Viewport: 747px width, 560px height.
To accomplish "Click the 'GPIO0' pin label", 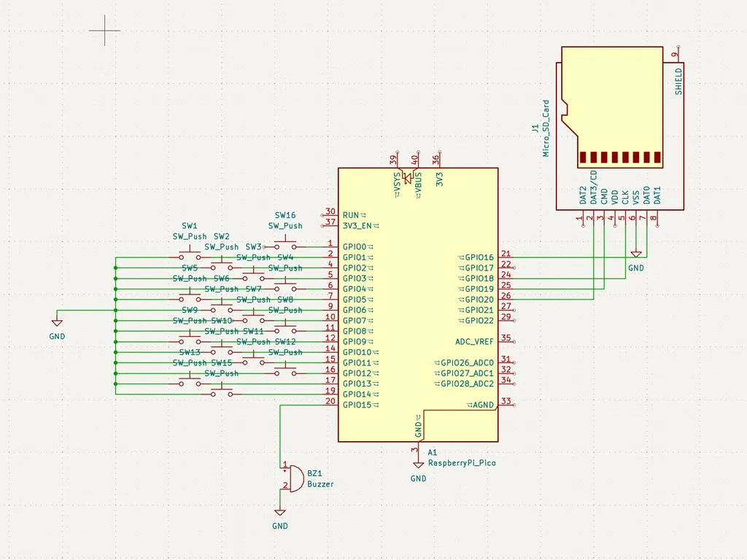I will 355,246.
